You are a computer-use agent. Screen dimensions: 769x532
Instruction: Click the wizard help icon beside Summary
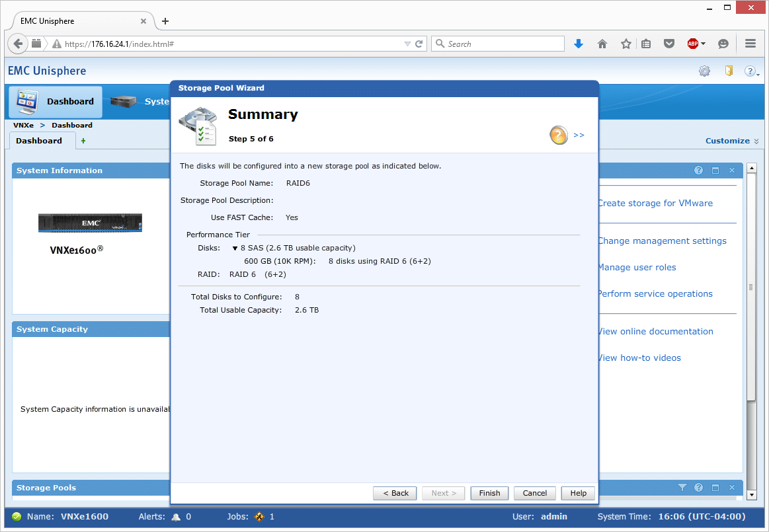pyautogui.click(x=559, y=135)
